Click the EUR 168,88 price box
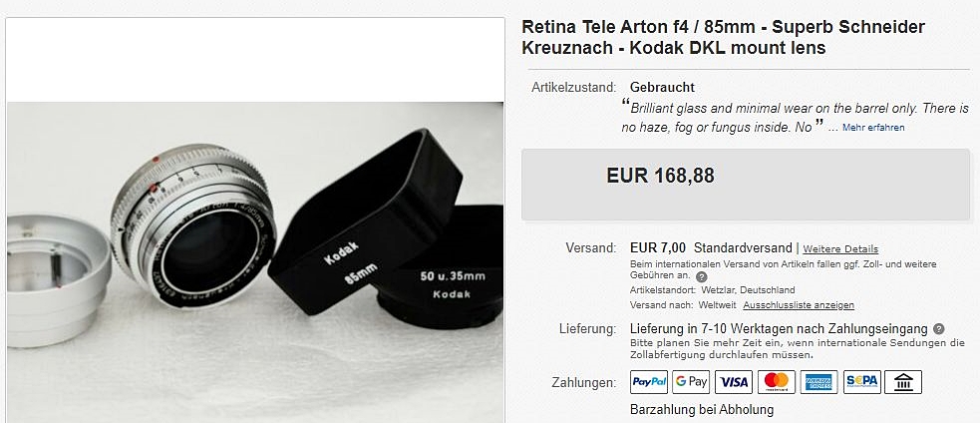This screenshot has height=423, width=980. click(x=746, y=185)
